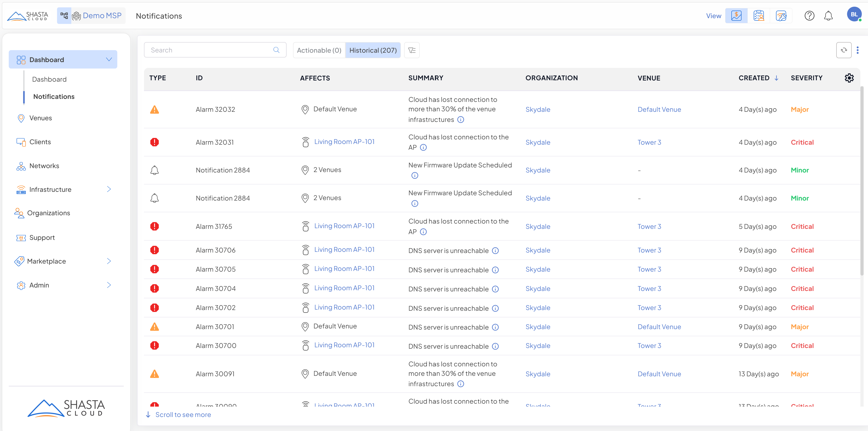
Task: Click the organization hierarchy tree icon
Action: click(x=64, y=15)
